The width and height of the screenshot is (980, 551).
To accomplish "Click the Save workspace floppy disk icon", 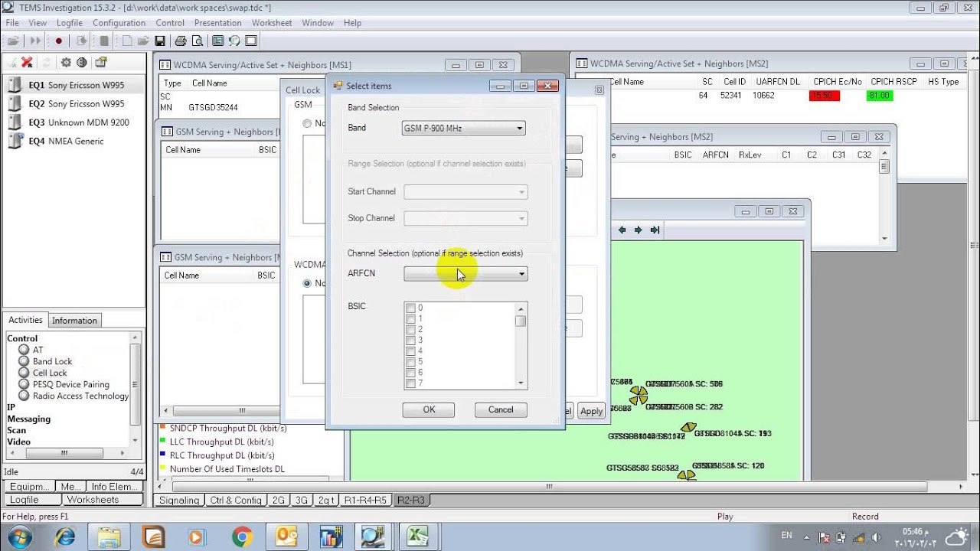I will pyautogui.click(x=160, y=41).
